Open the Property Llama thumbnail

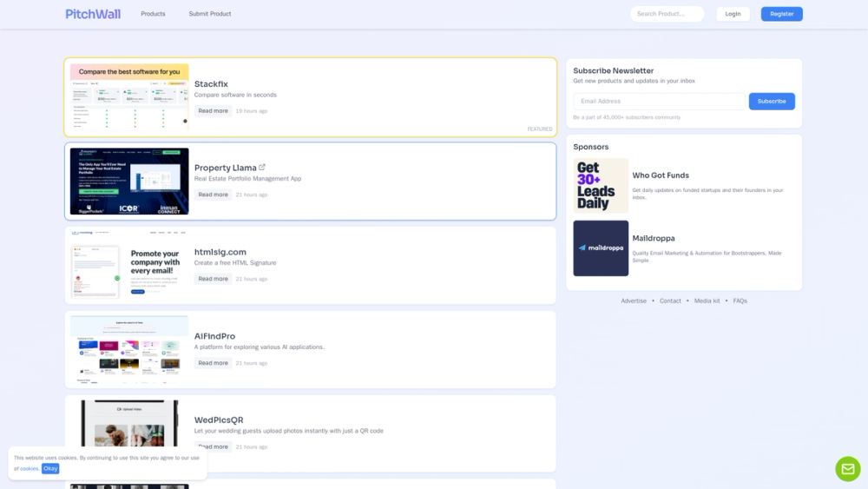tap(129, 181)
